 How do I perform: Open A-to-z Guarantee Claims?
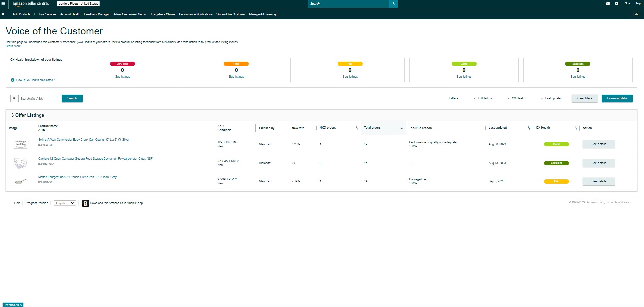click(129, 14)
